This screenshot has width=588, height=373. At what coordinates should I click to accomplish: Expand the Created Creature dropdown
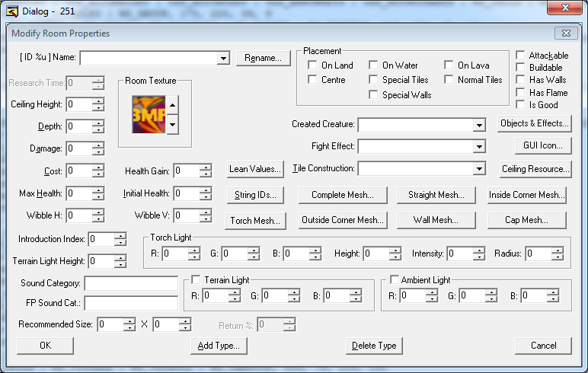(x=479, y=125)
